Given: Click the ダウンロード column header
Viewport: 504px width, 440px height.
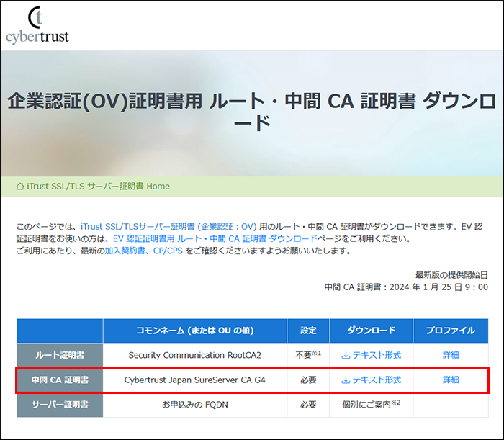Looking at the screenshot, I should 372,331.
